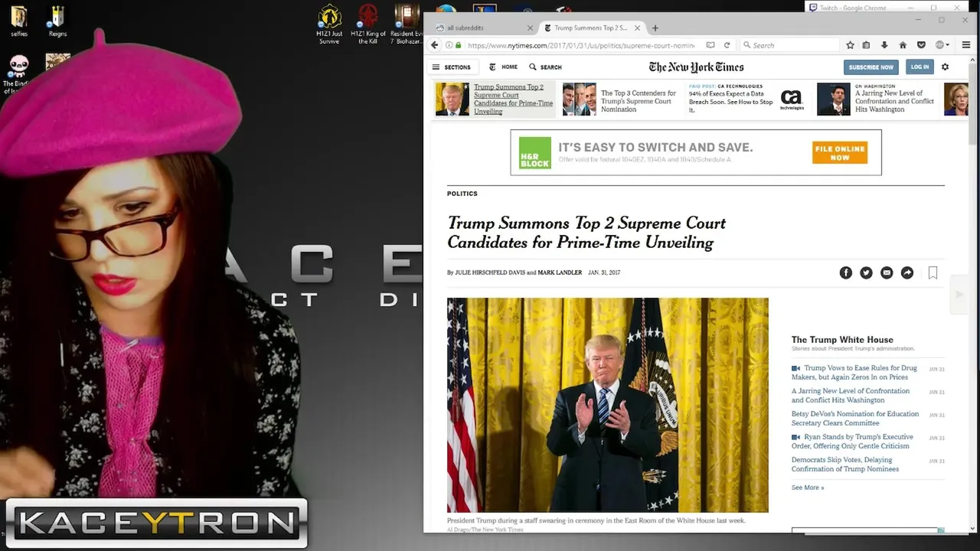Click the Log In button
Viewport: 980px width, 551px height.
click(920, 67)
